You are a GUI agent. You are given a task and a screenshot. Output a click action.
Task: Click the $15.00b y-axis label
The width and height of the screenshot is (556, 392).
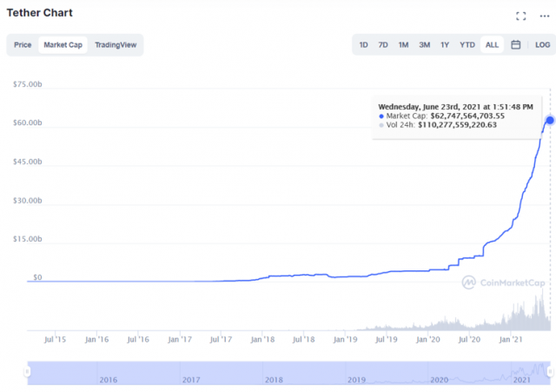tap(27, 239)
